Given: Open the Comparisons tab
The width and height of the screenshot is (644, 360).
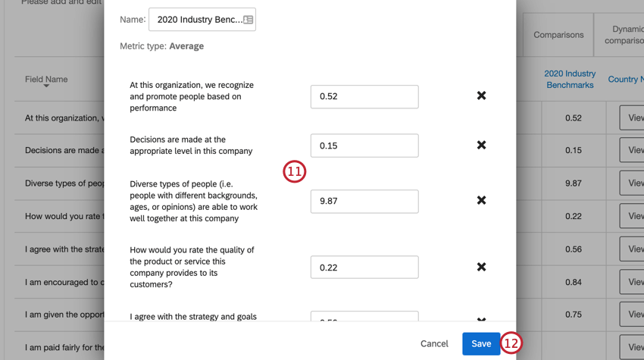Looking at the screenshot, I should coord(558,35).
